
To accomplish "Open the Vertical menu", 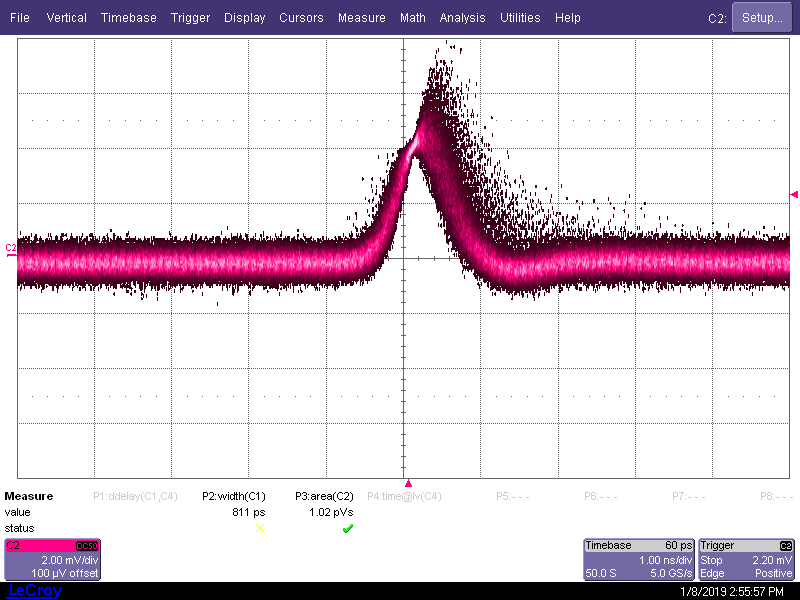I will click(x=66, y=18).
